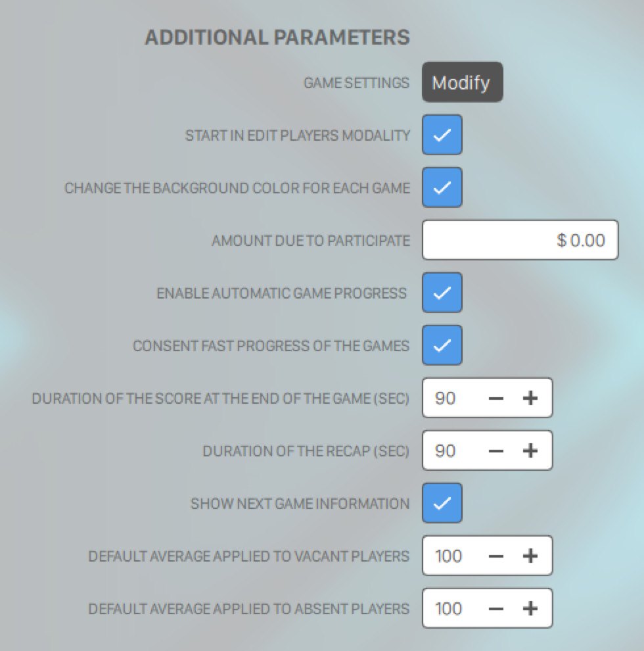This screenshot has width=644, height=651.
Task: Uncheck Show Next Game Information checkbox
Action: click(x=442, y=503)
